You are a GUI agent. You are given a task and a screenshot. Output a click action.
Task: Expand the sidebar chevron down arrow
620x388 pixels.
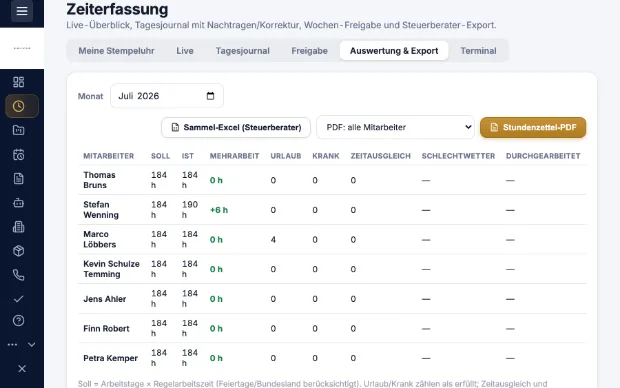pos(32,344)
